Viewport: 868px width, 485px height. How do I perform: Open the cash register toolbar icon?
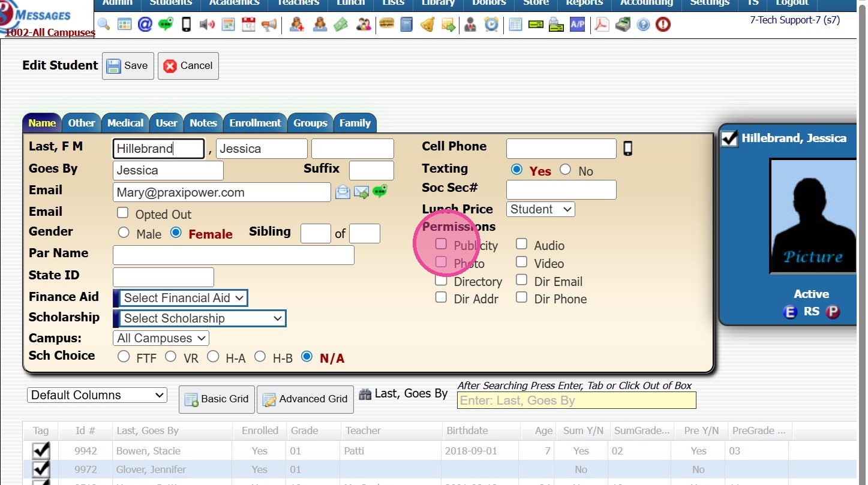pyautogui.click(x=623, y=24)
